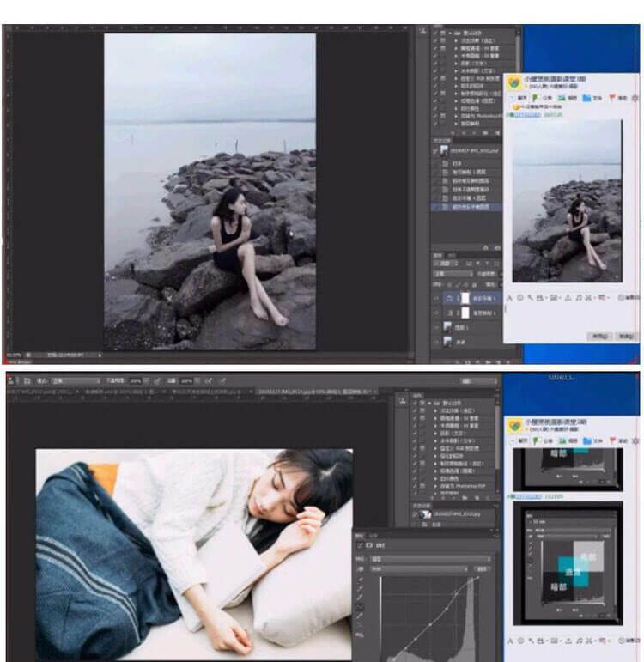Viewport: 644px width, 662px height.
Task: Open flow slider arrow in sleeping-woman window options bar
Action: 197,381
